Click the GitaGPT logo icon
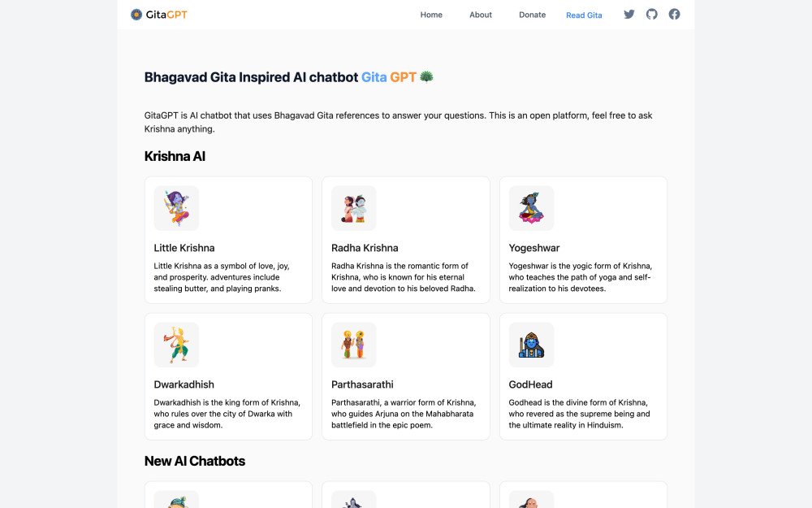This screenshot has height=508, width=812. tap(136, 15)
